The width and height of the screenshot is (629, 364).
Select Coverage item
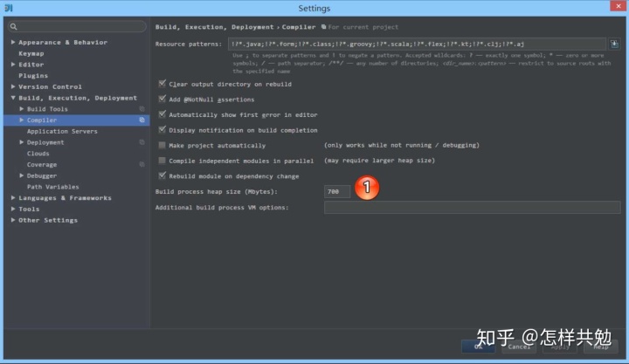[42, 165]
